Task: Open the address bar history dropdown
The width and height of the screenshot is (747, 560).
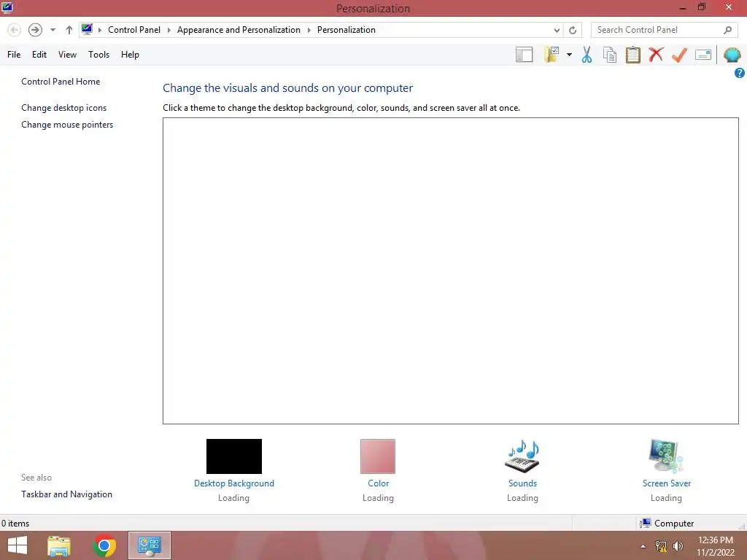Action: click(x=557, y=30)
